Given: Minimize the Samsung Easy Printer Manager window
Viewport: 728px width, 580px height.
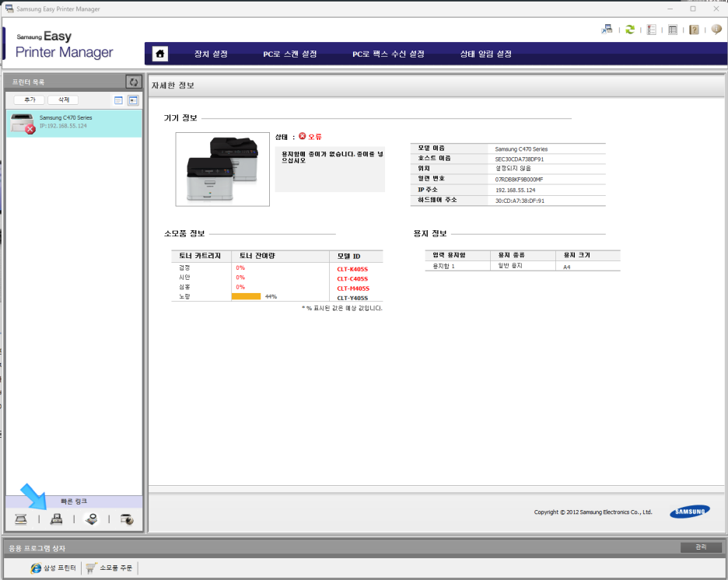Looking at the screenshot, I should coord(670,9).
